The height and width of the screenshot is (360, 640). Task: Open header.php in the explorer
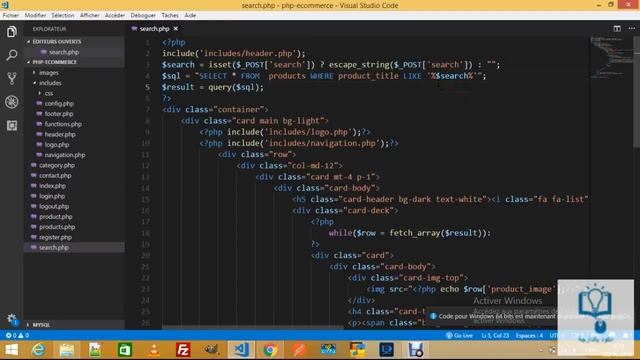tap(60, 134)
